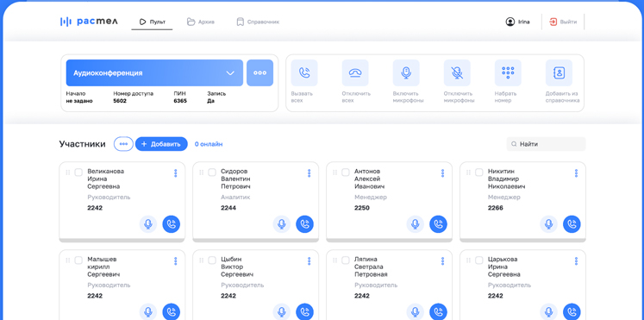Image resolution: width=644 pixels, height=320 pixels.
Task: Click the Отключить всех hang-up icon
Action: point(355,72)
